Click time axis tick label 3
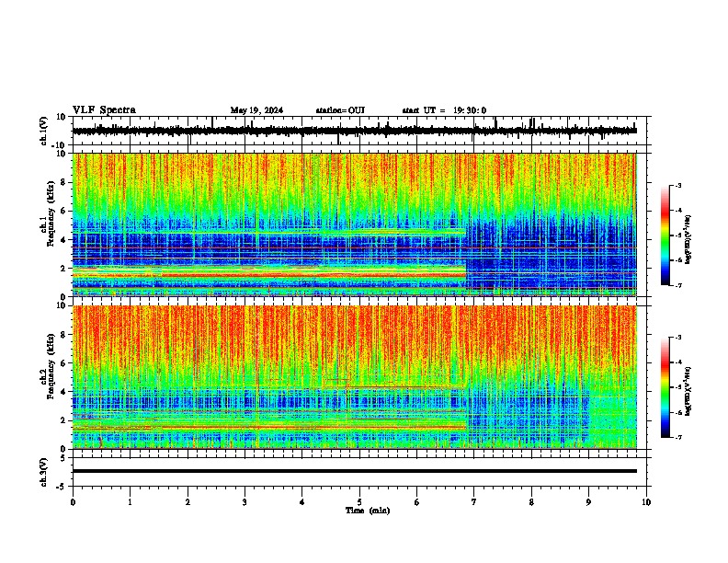 click(245, 502)
